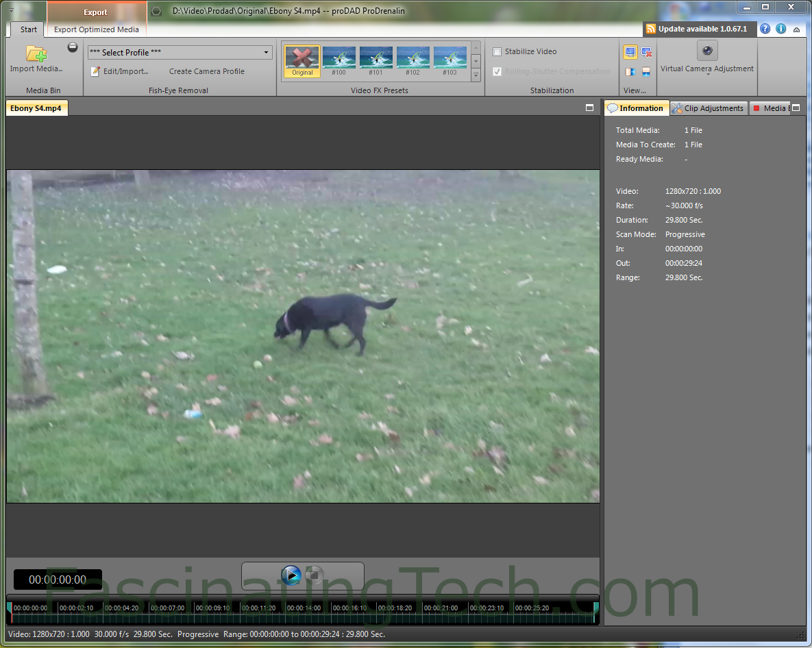Viewport: 812px width, 648px height.
Task: Open the quick access toolbar dropdown arrow
Action: click(12, 10)
